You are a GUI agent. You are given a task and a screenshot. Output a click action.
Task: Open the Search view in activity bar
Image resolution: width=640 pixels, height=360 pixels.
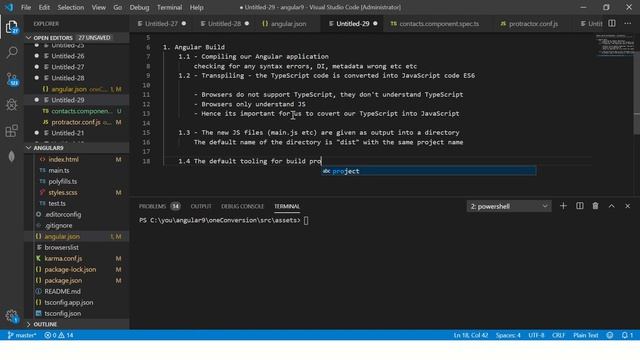click(12, 52)
